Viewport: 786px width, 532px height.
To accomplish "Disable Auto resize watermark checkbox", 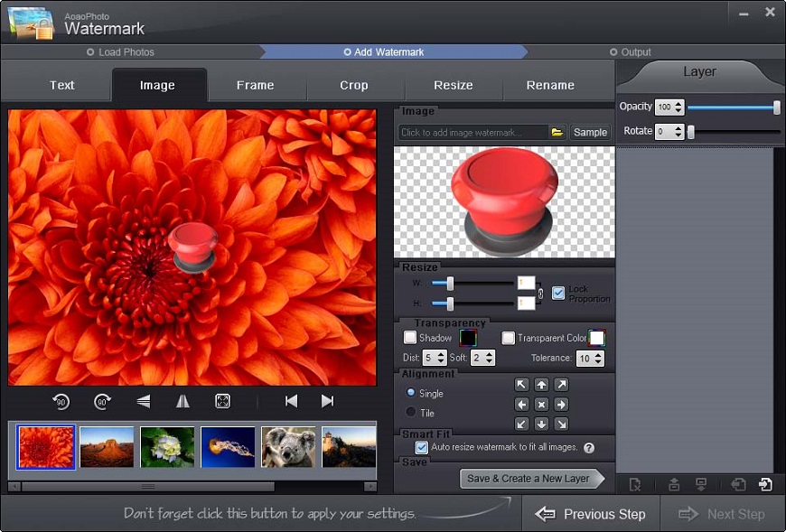I will click(x=421, y=447).
